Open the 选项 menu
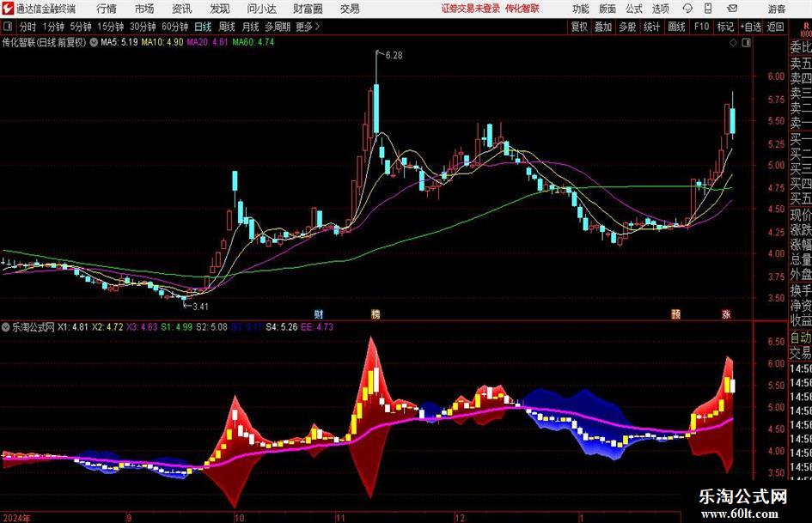 pyautogui.click(x=661, y=9)
